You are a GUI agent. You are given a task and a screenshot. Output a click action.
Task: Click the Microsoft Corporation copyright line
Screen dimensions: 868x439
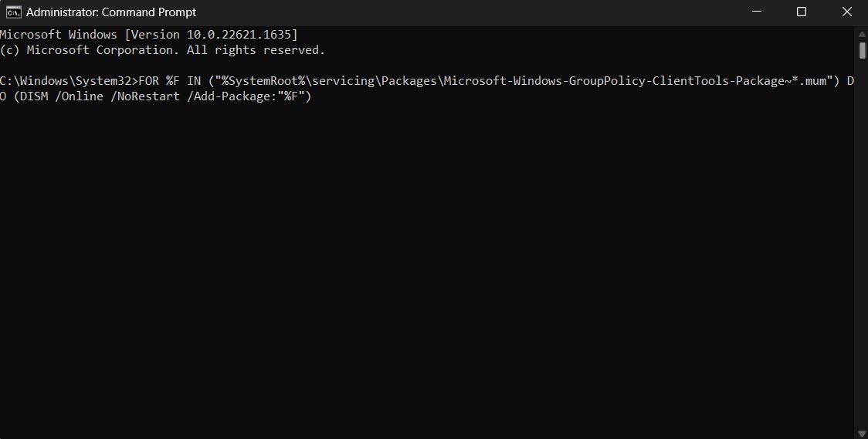[x=162, y=49]
